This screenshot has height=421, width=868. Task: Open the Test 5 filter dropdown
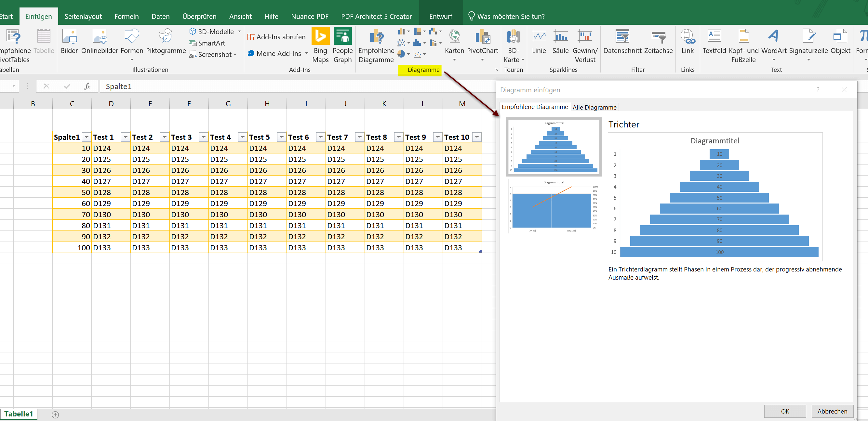(x=282, y=137)
